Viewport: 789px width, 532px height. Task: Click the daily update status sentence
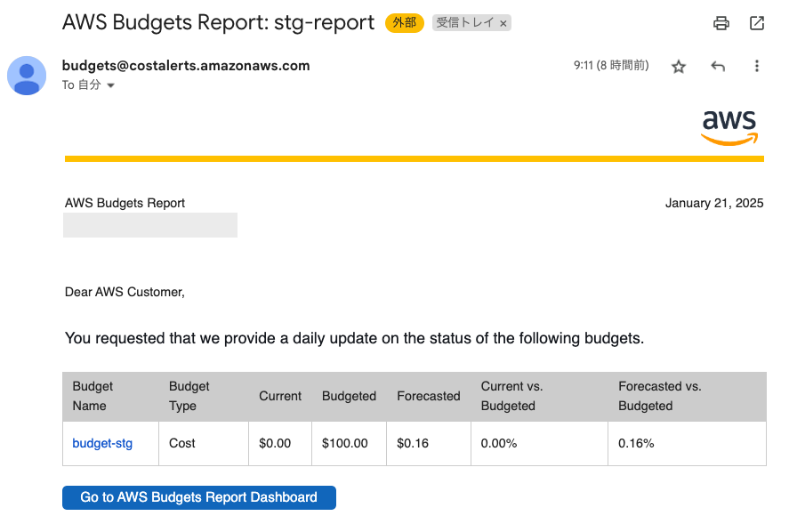tap(354, 338)
